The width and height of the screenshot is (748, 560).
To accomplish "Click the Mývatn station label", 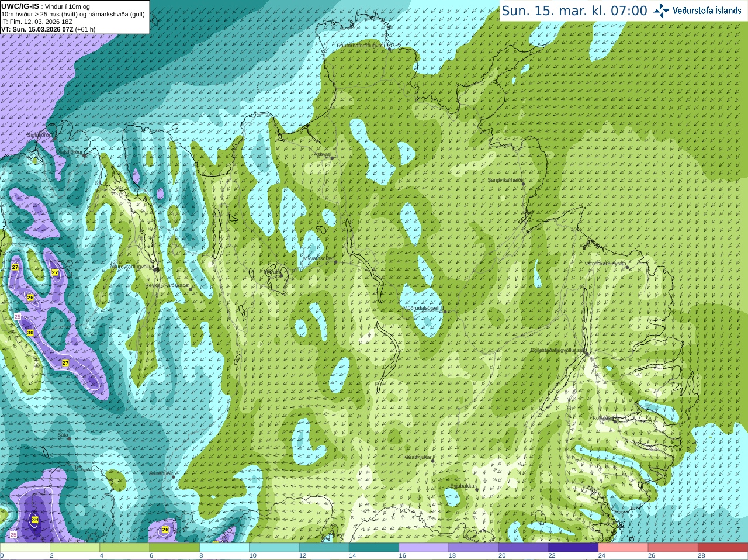I will point(272,272).
